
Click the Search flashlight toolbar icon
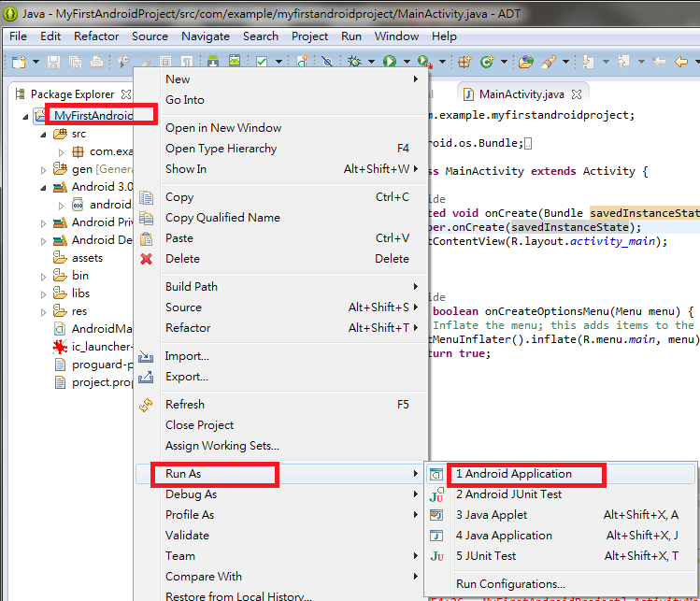click(x=549, y=62)
